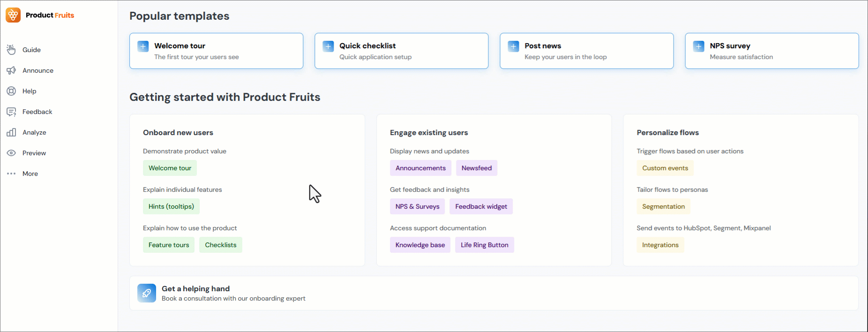The height and width of the screenshot is (332, 868).
Task: Select the Post news template card
Action: coord(586,51)
